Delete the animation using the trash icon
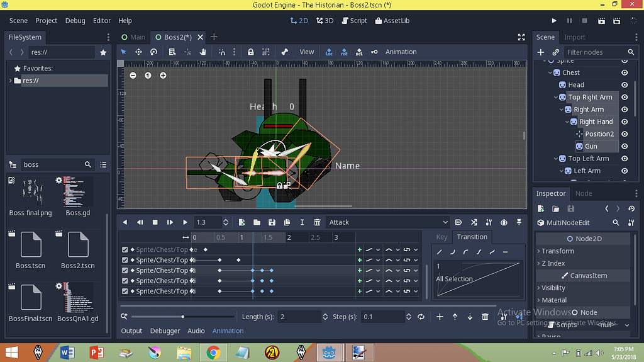This screenshot has height=362, width=644. click(x=317, y=222)
